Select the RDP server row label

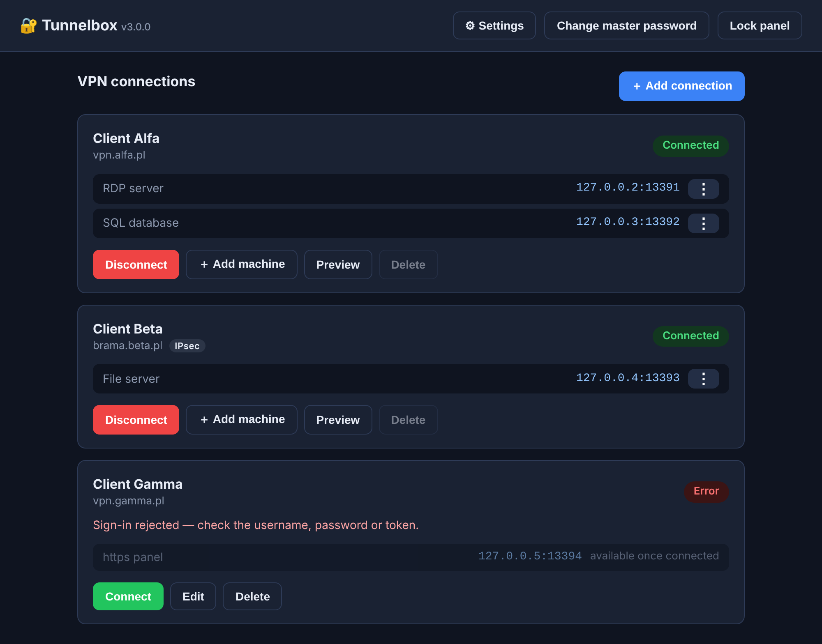click(x=133, y=189)
